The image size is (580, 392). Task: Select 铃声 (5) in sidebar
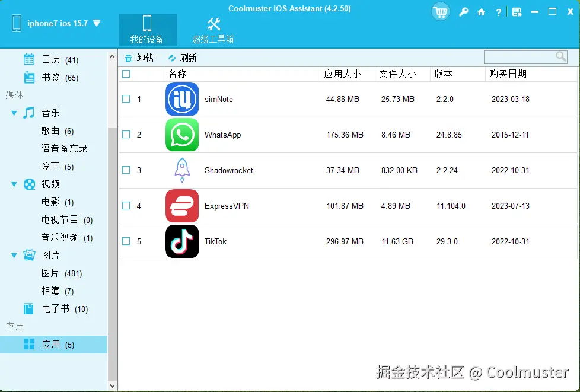coord(58,167)
